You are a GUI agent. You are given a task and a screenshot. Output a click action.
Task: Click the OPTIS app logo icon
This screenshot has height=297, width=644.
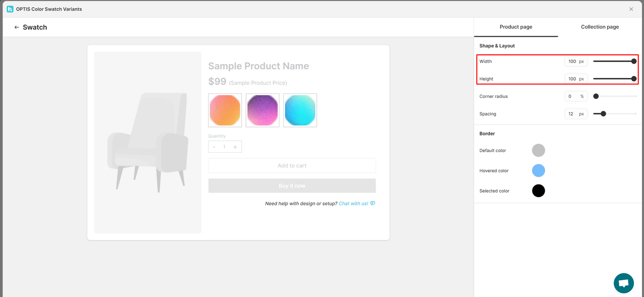10,9
